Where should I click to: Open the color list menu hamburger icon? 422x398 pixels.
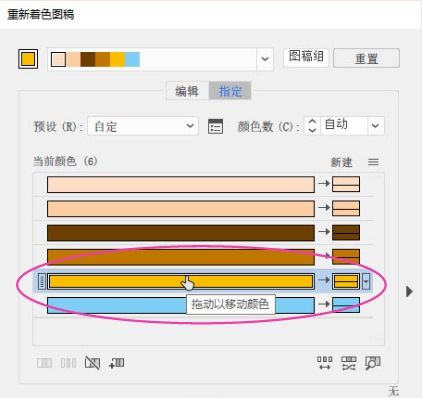[x=373, y=162]
